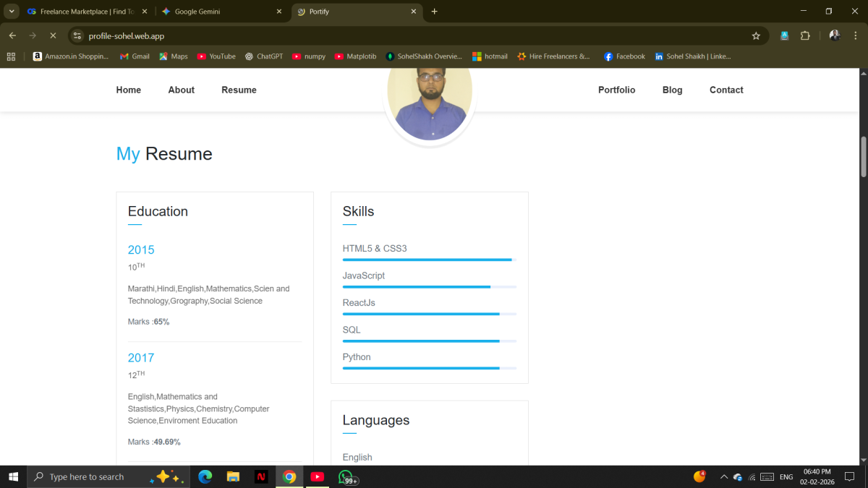Open the YouTube bookmark
This screenshot has width=868, height=488.
point(216,56)
